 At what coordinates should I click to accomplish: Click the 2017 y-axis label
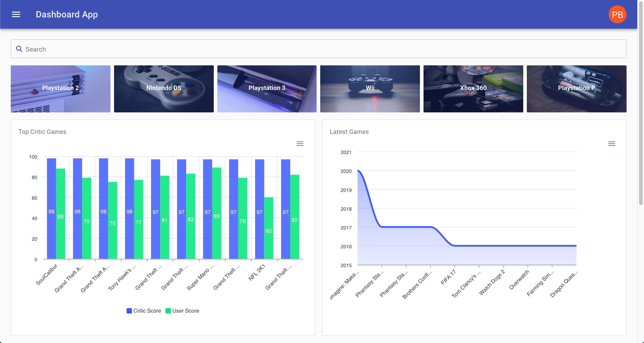point(346,227)
